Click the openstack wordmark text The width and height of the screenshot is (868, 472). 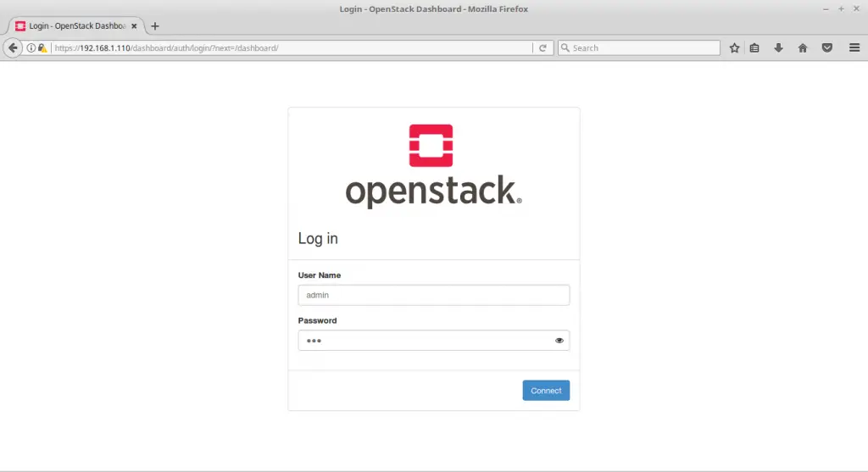click(x=433, y=192)
